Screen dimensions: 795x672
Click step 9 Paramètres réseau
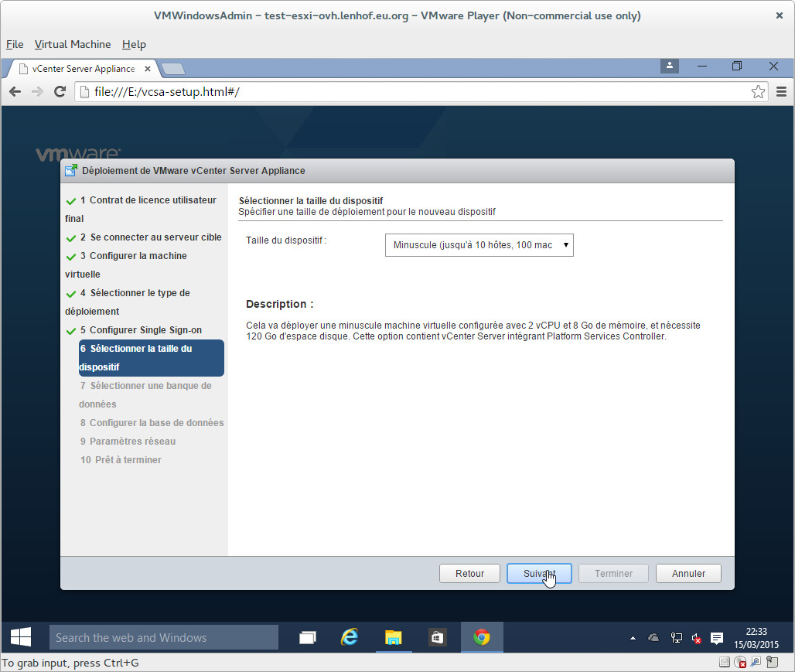pyautogui.click(x=128, y=442)
